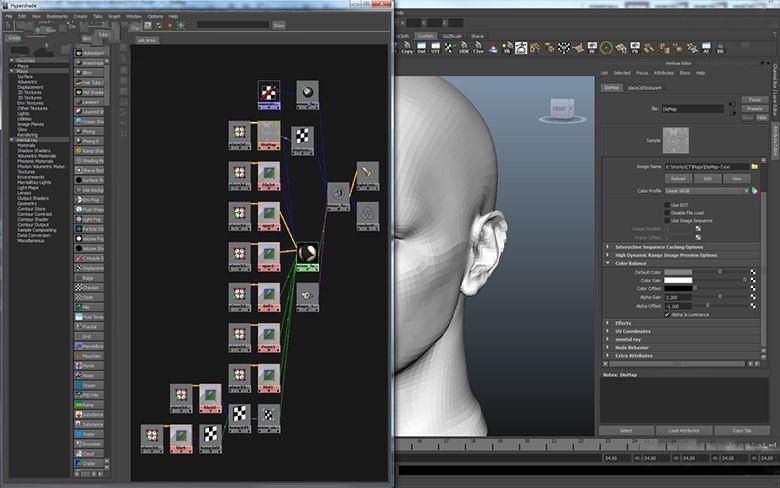Screen dimensions: 780x488
Task: Uncheck the Alpha Is Luminance checkbox
Action: (667, 315)
